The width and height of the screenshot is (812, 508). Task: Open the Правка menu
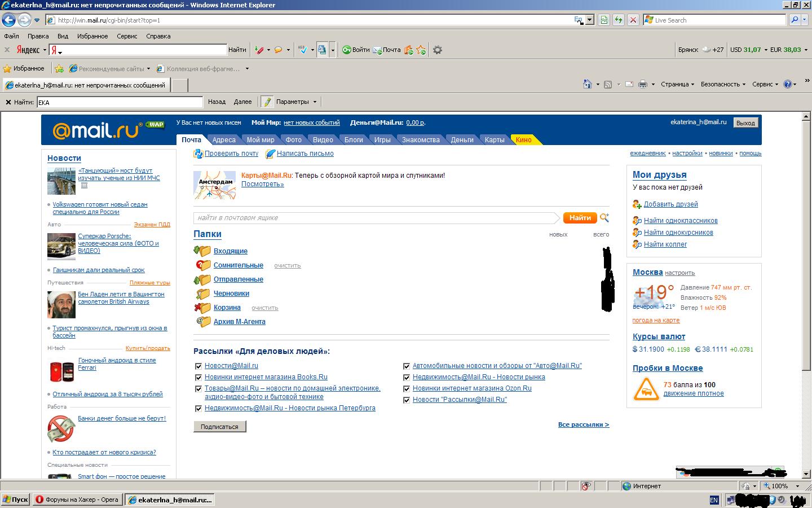(38, 36)
